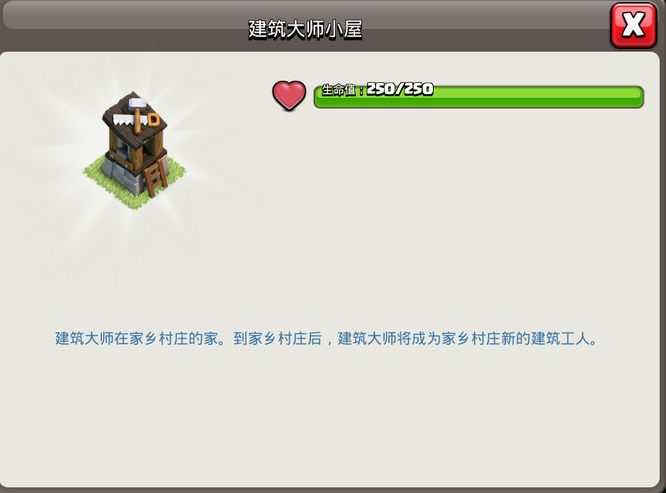Image resolution: width=666 pixels, height=493 pixels.
Task: Click the dark gray title bar
Action: pos(306,25)
